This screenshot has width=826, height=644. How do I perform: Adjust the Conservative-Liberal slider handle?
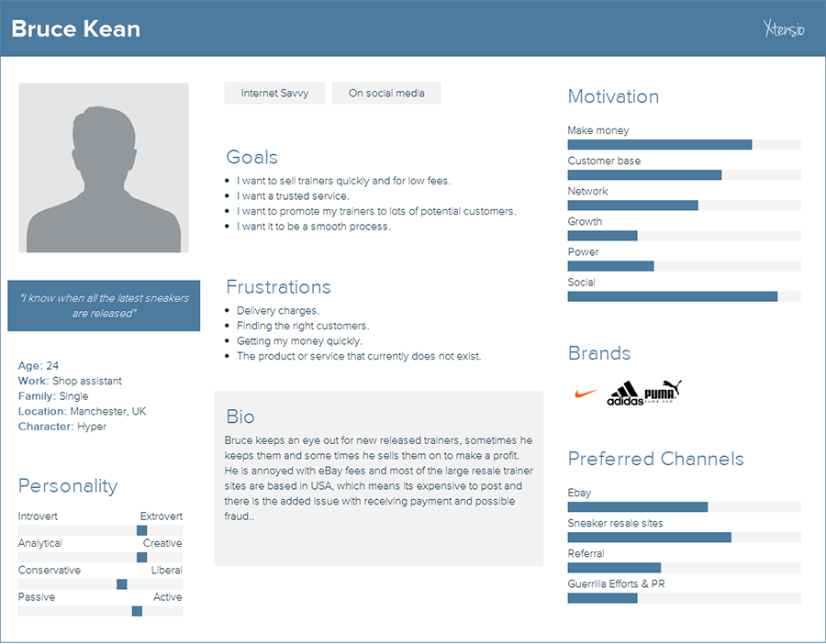(x=122, y=584)
